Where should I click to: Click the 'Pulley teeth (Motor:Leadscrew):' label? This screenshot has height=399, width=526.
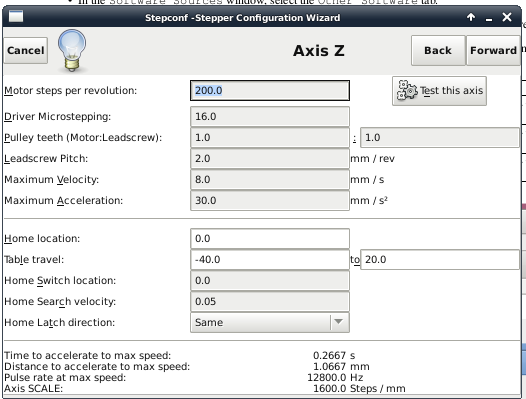coord(83,138)
